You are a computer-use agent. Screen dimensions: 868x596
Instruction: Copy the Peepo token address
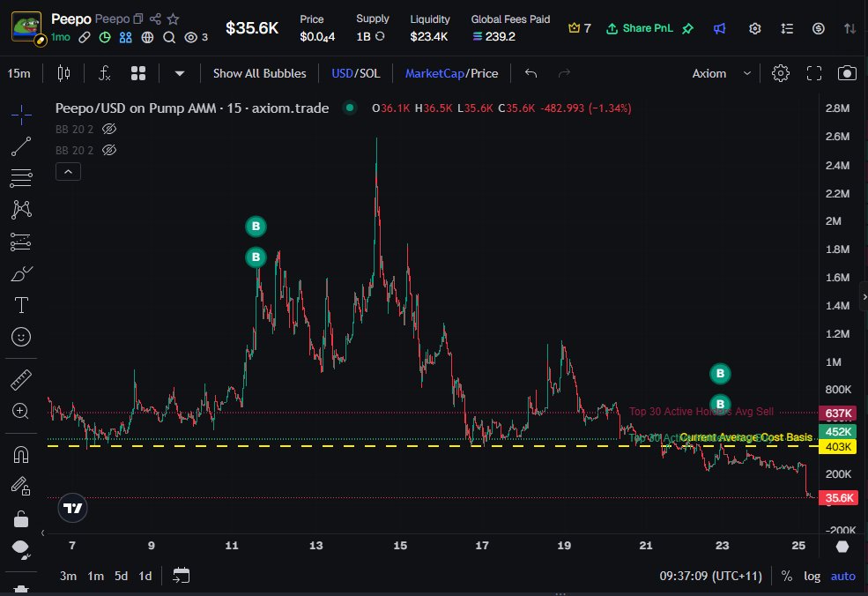pos(137,19)
